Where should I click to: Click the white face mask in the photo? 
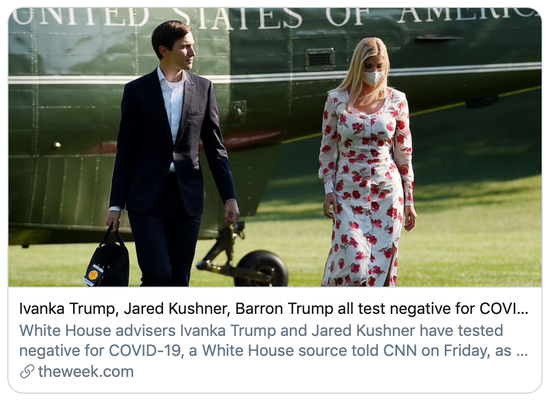coord(373,78)
